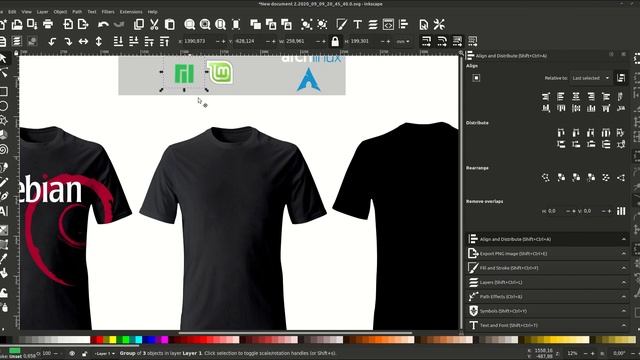Click the Print document icon
This screenshot has height=360, width=640.
click(x=48, y=24)
